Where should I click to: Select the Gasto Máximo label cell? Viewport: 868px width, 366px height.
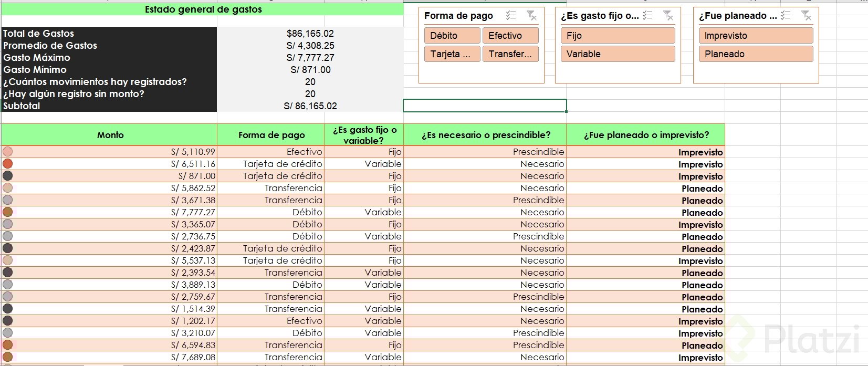(x=109, y=58)
